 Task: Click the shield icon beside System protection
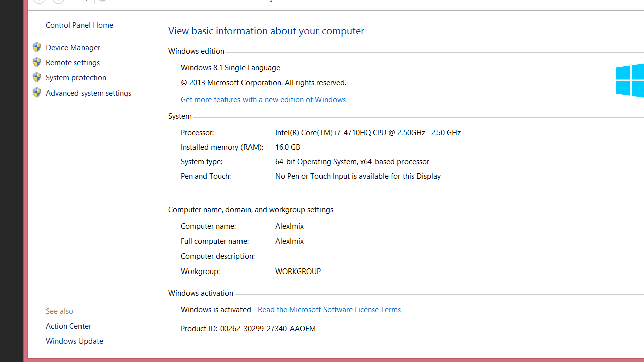coord(37,77)
